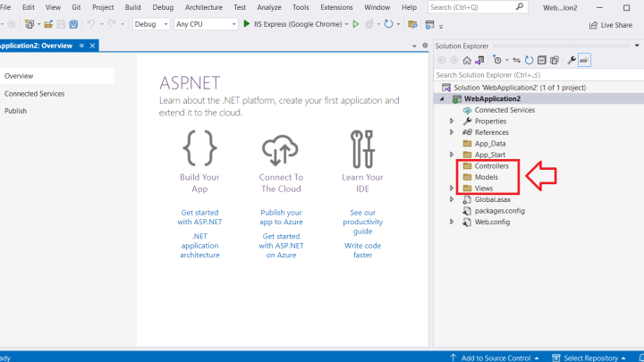Open IIS Express browser dropdown arrow

pos(346,25)
